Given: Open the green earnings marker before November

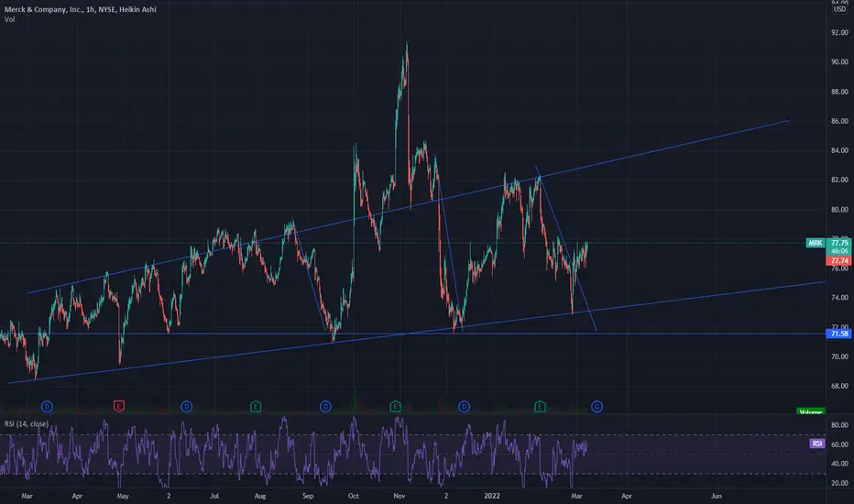Looking at the screenshot, I should point(396,407).
